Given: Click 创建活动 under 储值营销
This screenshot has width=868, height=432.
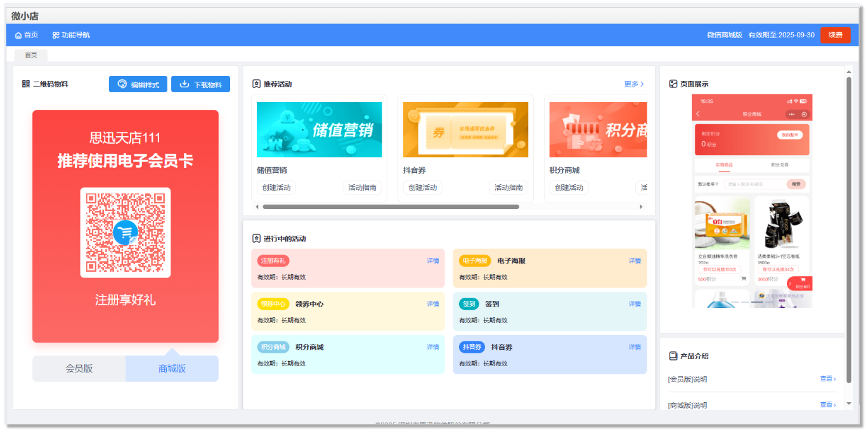Looking at the screenshot, I should click(276, 187).
